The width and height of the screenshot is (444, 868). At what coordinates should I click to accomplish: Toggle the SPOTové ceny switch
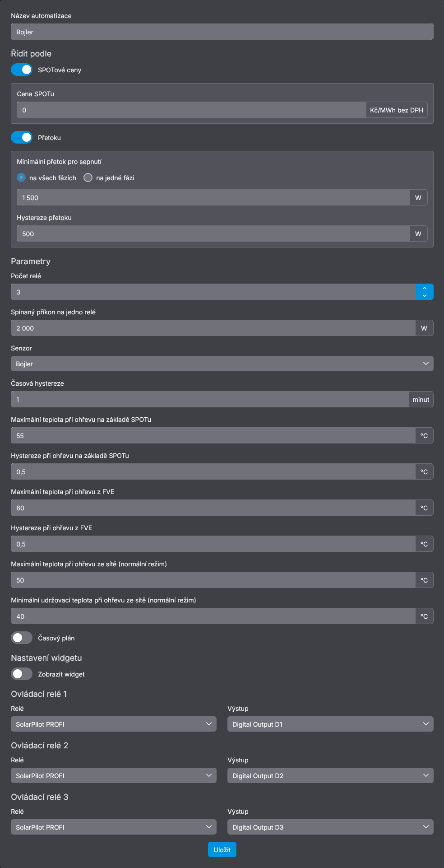22,70
